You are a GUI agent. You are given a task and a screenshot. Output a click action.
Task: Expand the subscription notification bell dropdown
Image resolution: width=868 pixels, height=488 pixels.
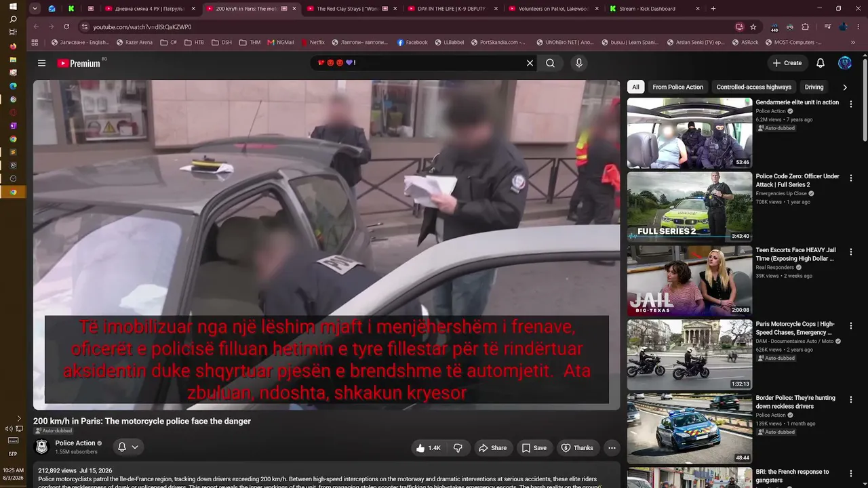[128, 447]
